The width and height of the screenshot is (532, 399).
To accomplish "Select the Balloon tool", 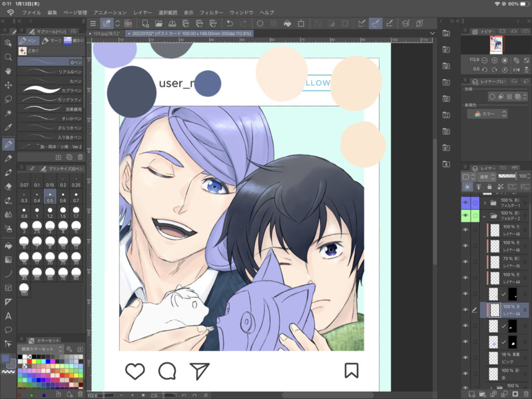I will (8, 330).
